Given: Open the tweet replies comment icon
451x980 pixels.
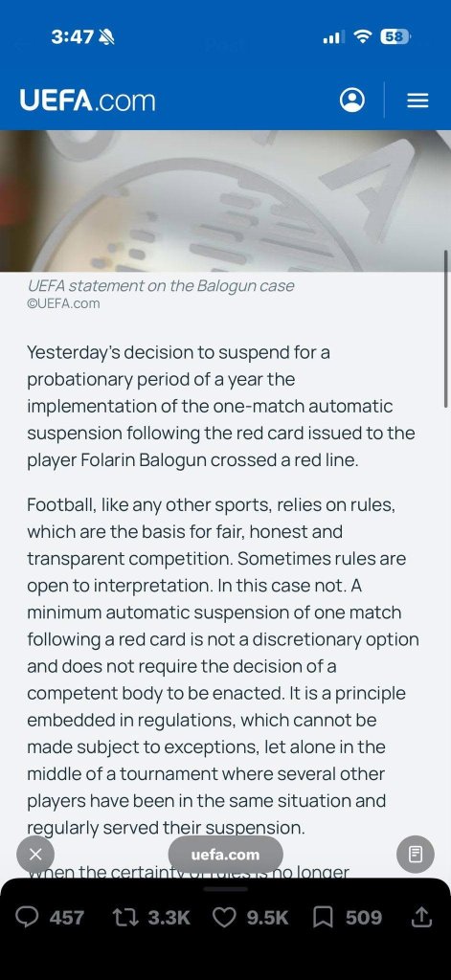Looking at the screenshot, I should tap(27, 917).
